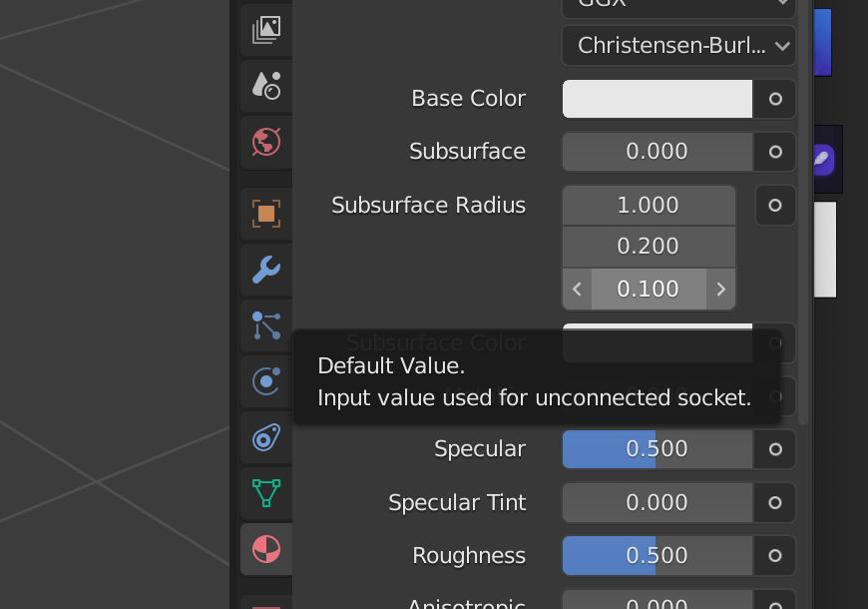Open the Material properties tab
868x609 pixels.
coord(266,549)
